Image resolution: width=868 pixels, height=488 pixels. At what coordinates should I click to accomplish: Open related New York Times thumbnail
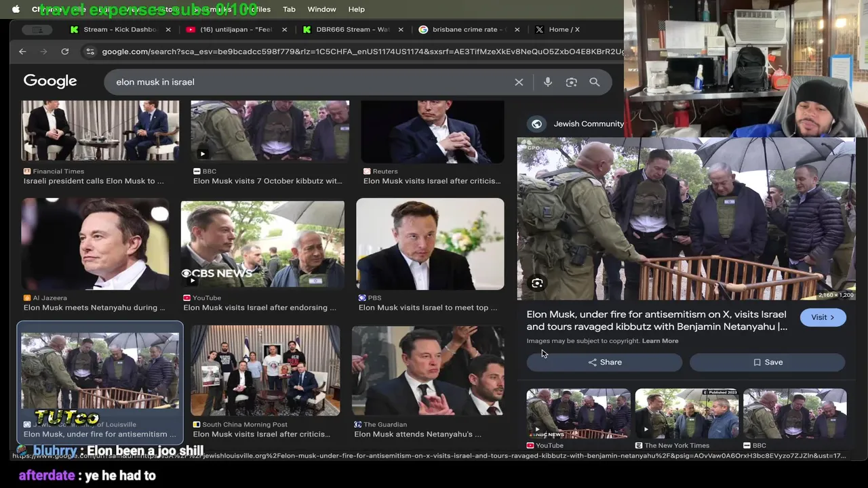(x=686, y=413)
